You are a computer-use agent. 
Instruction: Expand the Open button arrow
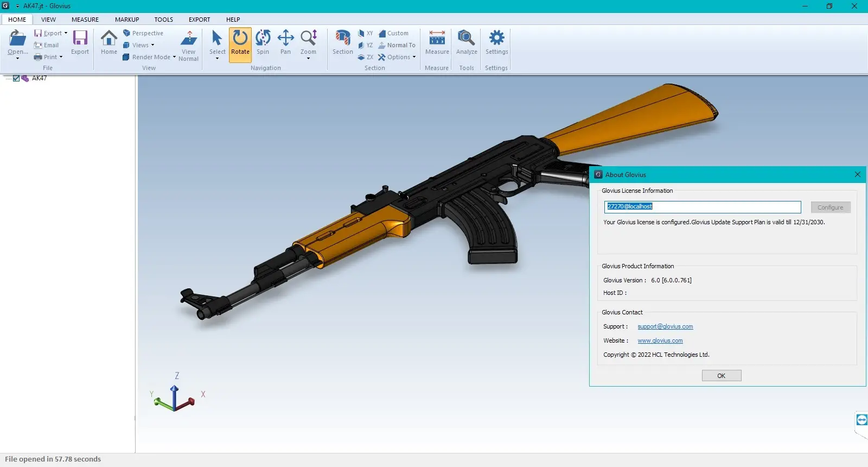[x=17, y=58]
